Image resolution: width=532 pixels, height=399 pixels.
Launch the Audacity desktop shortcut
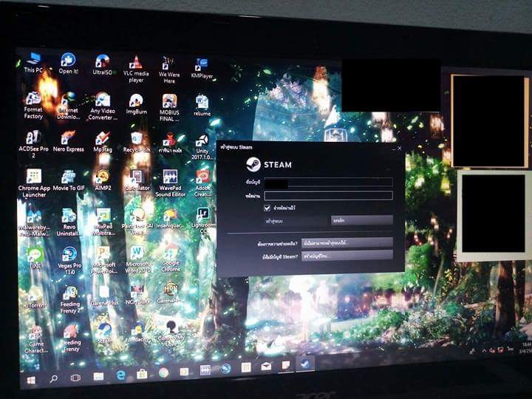tap(138, 332)
